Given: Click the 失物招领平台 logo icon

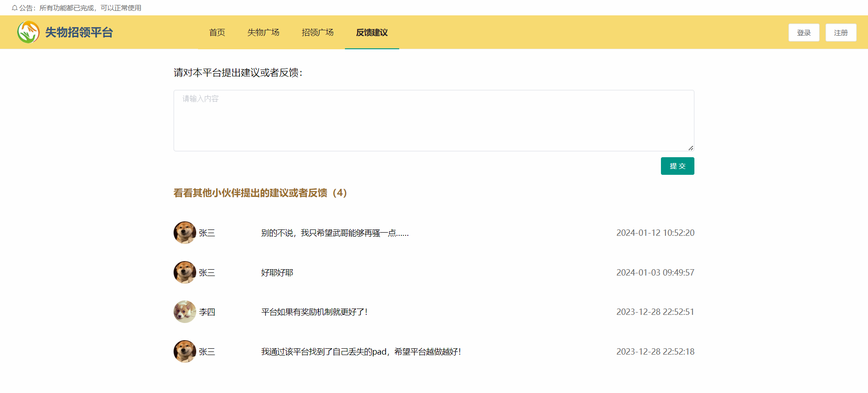Looking at the screenshot, I should [28, 32].
